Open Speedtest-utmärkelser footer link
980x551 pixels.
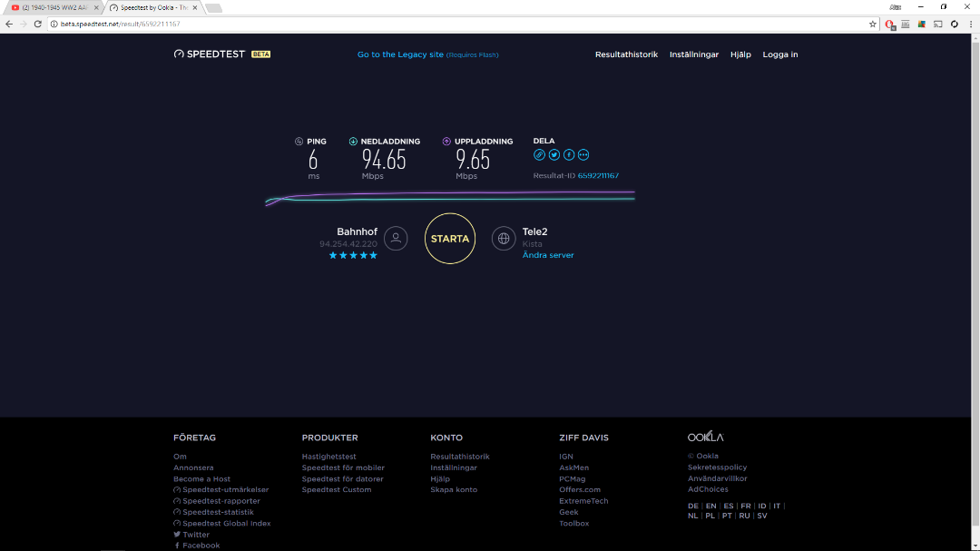pos(221,489)
